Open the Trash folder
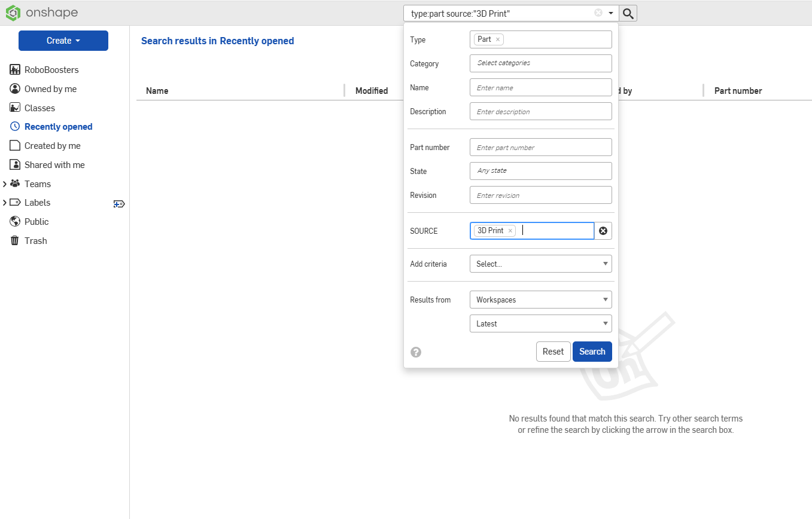Image resolution: width=812 pixels, height=519 pixels. [x=35, y=241]
